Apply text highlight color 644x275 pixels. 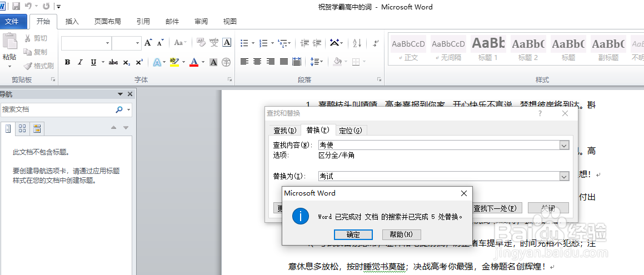click(174, 62)
